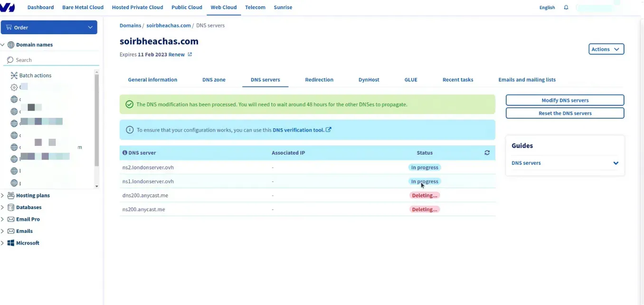The height and width of the screenshot is (305, 644).
Task: Collapse the Domain names section
Action: [x=2, y=45]
